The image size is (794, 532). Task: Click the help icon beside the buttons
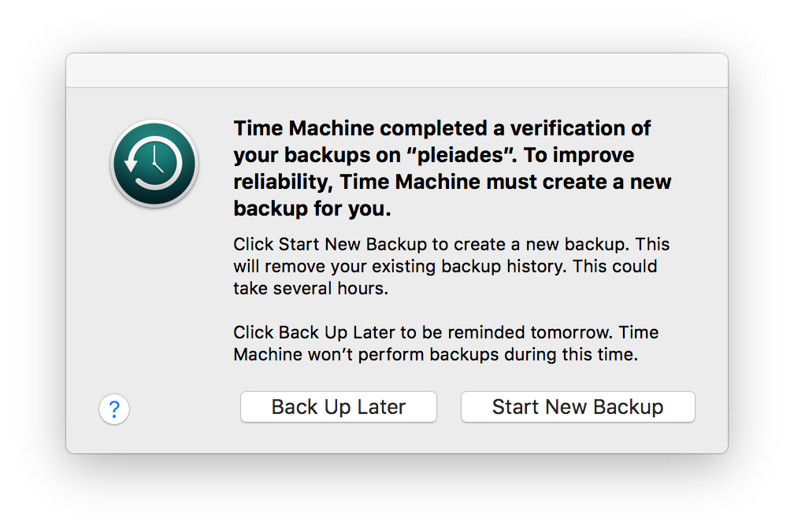114,410
